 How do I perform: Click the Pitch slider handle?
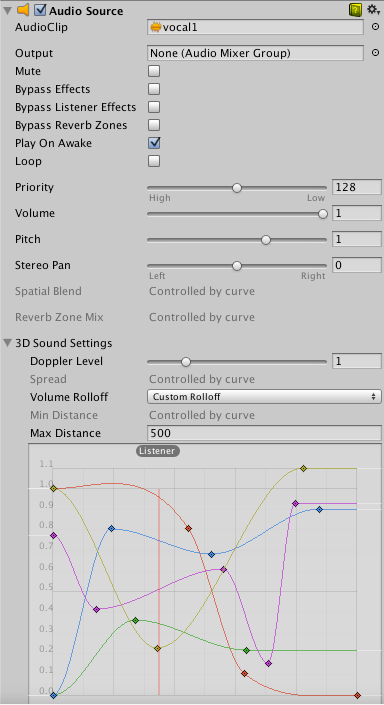[266, 240]
